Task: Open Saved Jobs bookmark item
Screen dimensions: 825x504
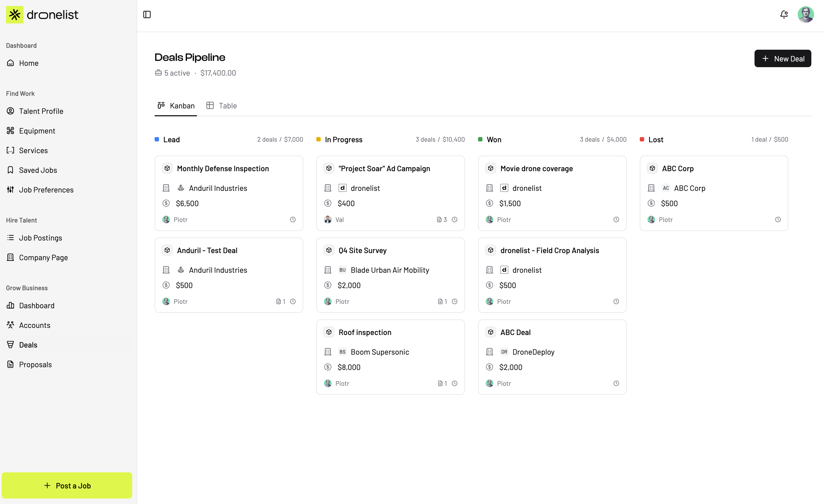Action: pos(38,170)
